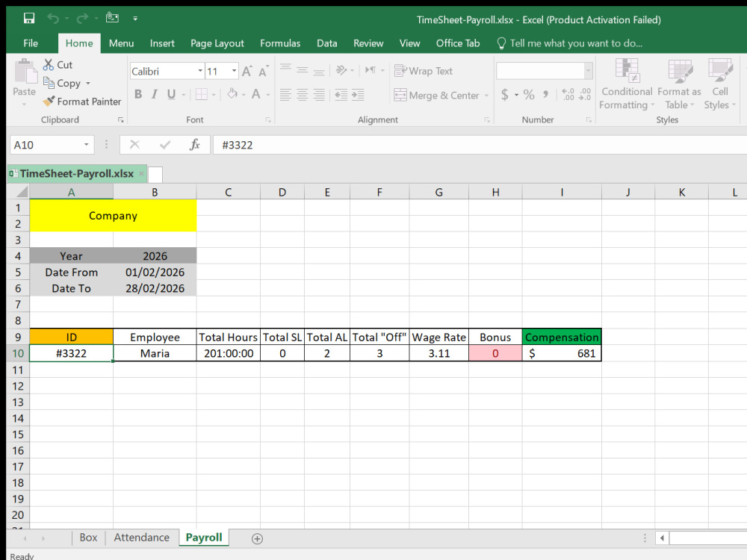Click the Insert Function fx icon
Viewport: 747px width, 560px height.
click(x=194, y=145)
